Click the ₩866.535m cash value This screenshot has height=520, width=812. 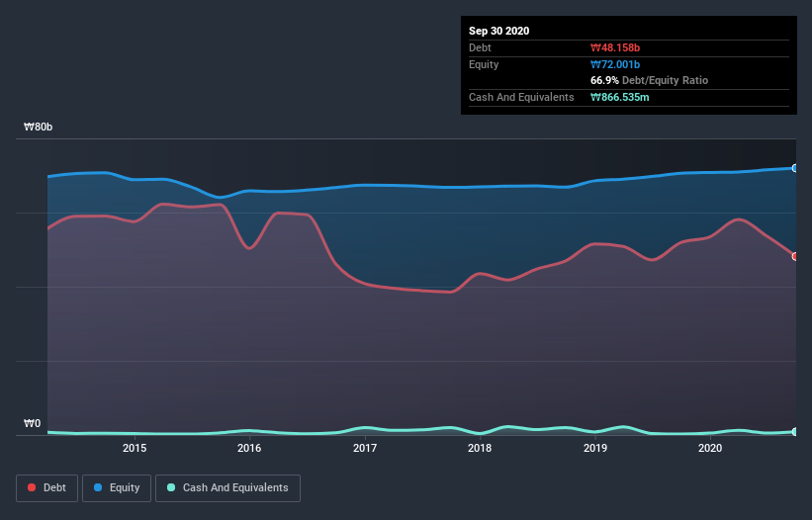(620, 97)
